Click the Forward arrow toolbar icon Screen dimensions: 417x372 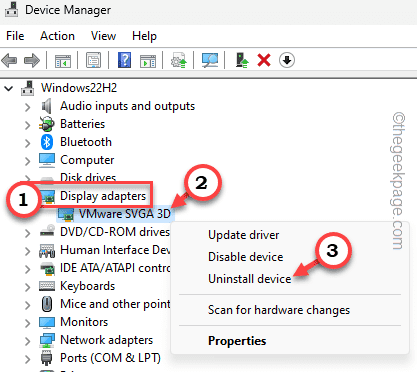(x=32, y=61)
